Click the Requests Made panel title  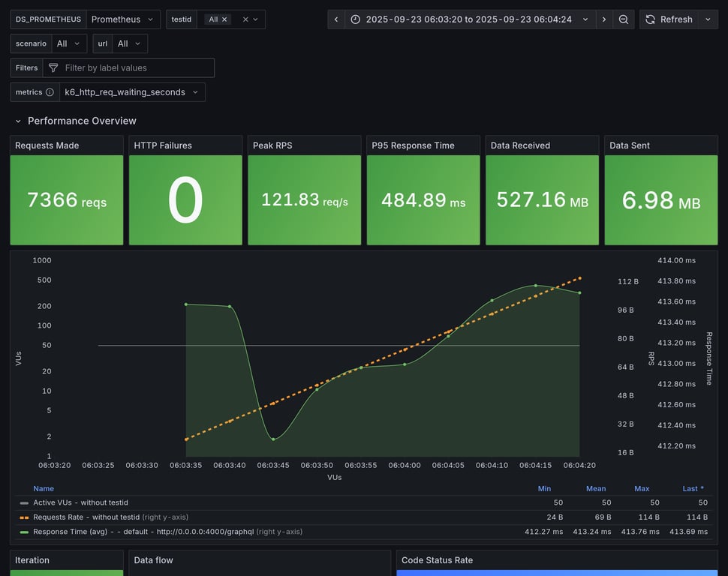click(47, 145)
